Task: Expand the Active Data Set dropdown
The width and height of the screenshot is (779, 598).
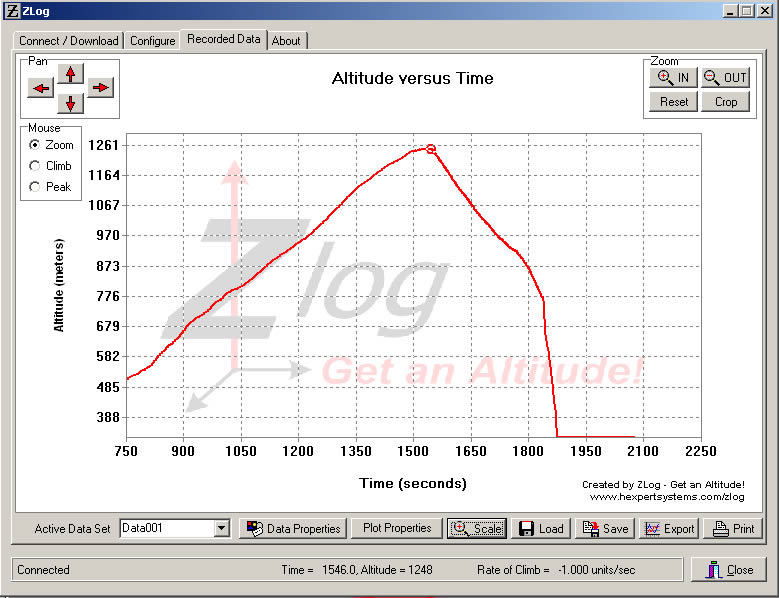Action: pyautogui.click(x=222, y=528)
